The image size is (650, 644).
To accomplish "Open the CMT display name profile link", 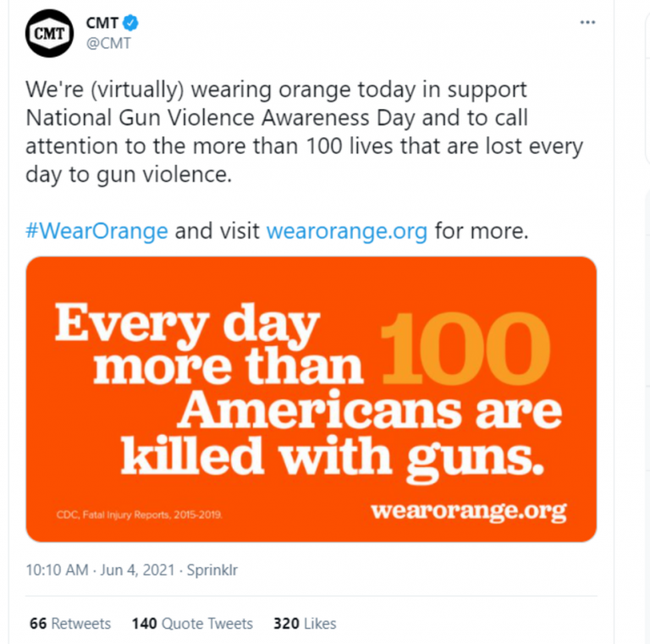I will coord(102,23).
